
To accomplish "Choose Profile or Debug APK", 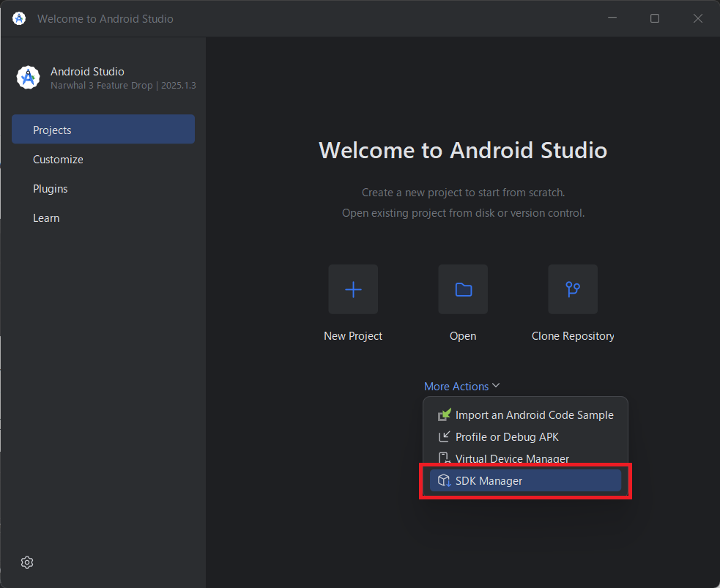I will pyautogui.click(x=507, y=437).
